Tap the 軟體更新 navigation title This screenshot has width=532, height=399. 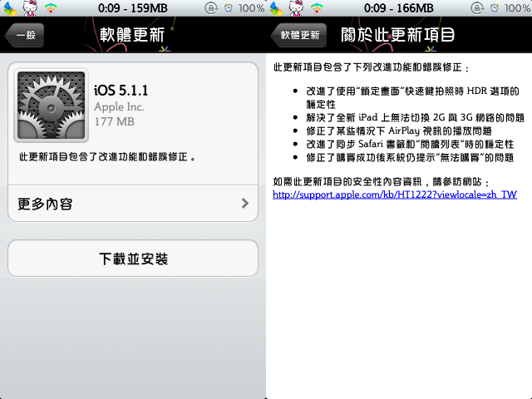click(132, 35)
